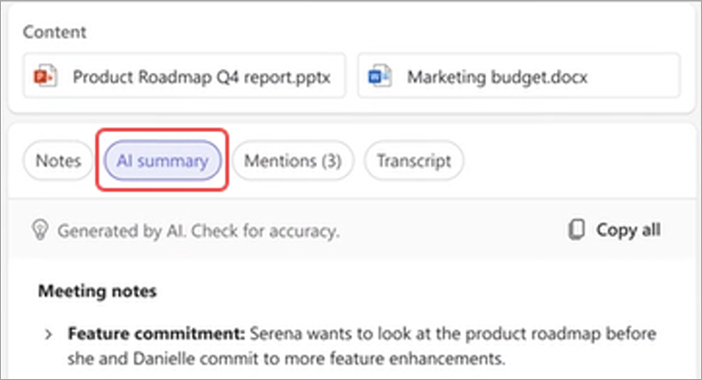Click empty space right of Marketing budget.docx card
Image resolution: width=702 pixels, height=380 pixels.
688,76
